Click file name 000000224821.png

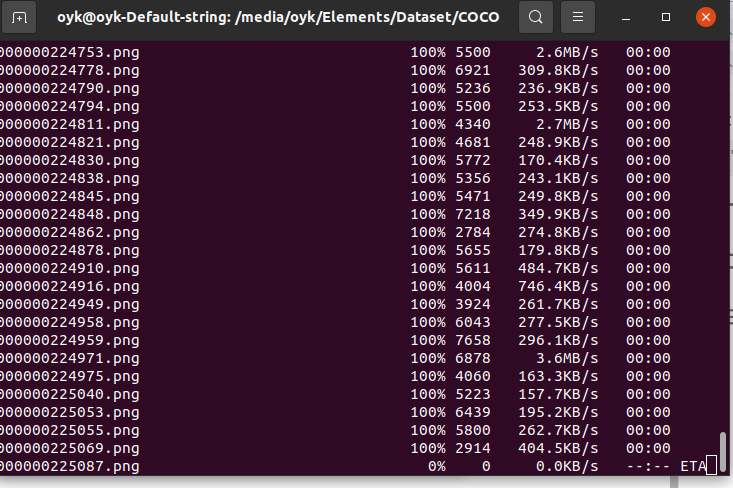(70, 143)
